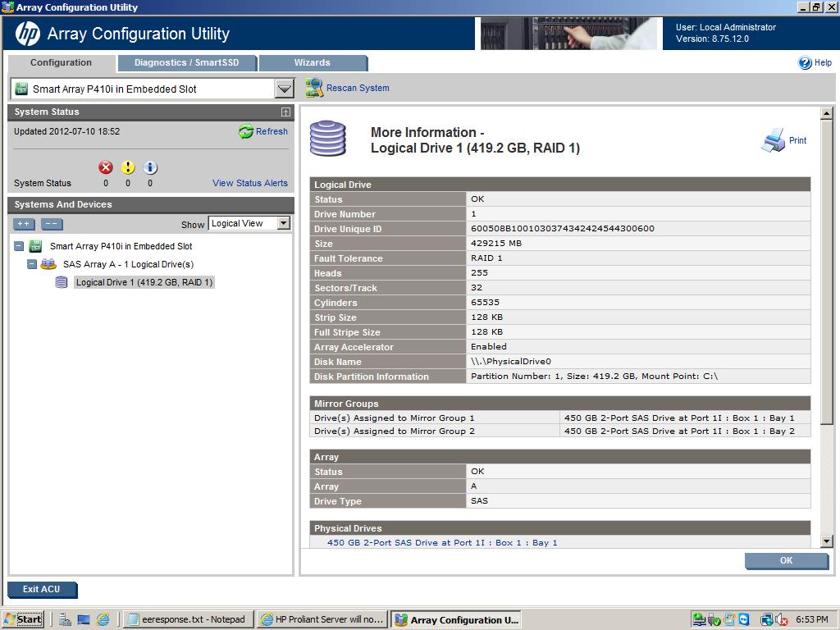Click the Updated 2012-07-10 18:52 timestamp
The height and width of the screenshot is (630, 840).
click(67, 131)
